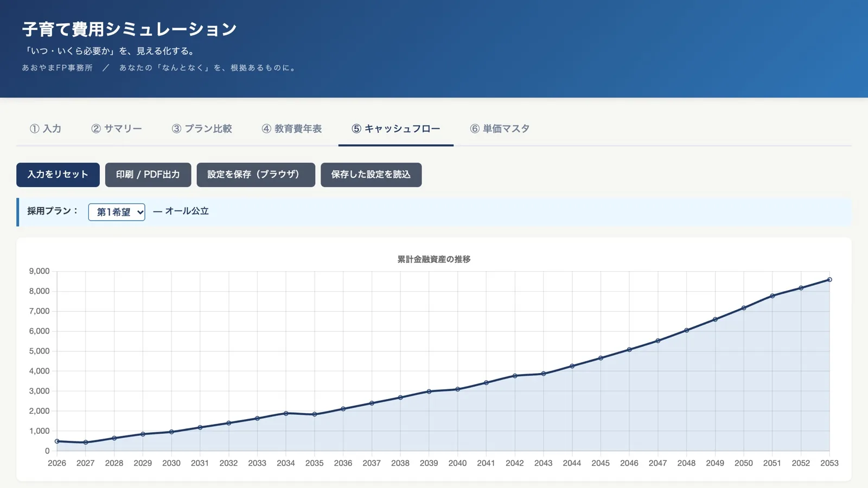Click the tagline 「いつ・いくら必要か」を、見える化する。

coord(110,51)
